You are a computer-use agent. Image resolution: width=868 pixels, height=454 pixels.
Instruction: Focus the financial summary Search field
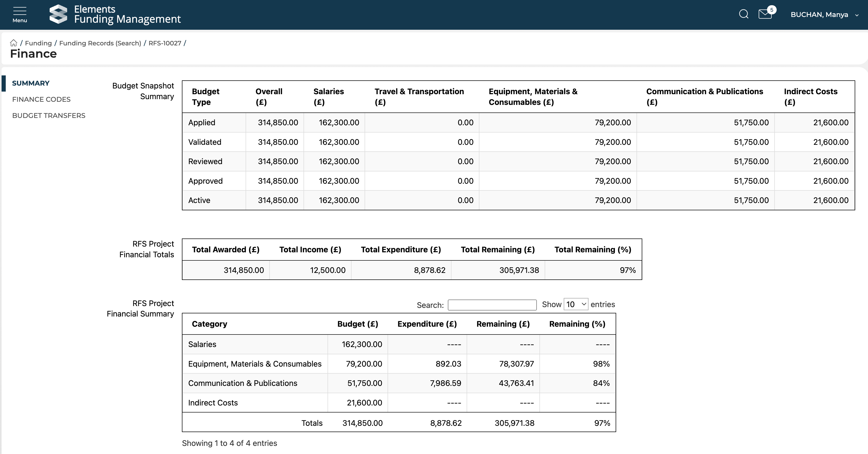492,305
